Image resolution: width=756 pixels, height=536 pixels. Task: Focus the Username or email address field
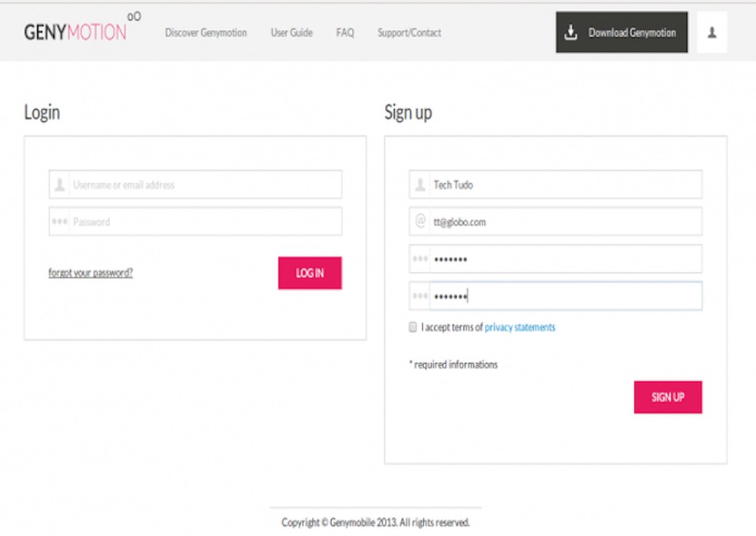[195, 185]
